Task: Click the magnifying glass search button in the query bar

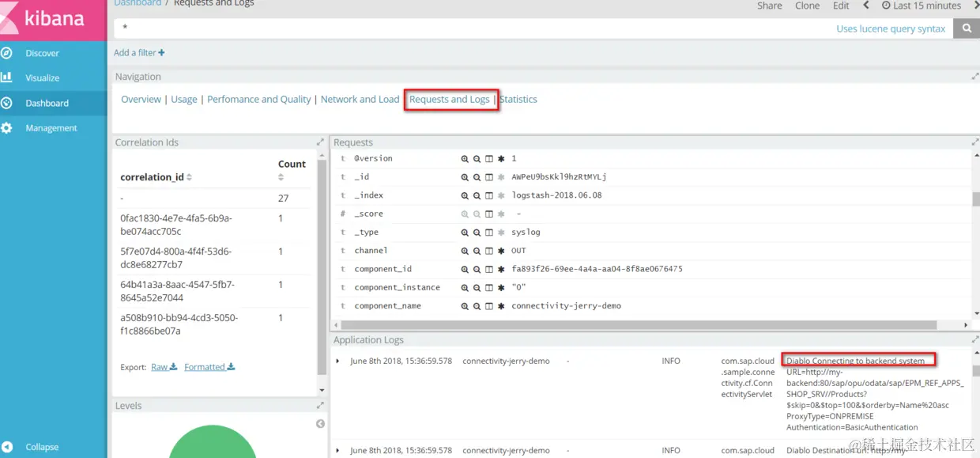Action: point(966,28)
